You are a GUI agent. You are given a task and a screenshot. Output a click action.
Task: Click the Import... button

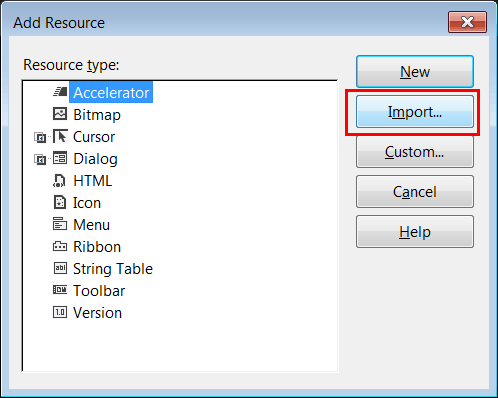415,112
